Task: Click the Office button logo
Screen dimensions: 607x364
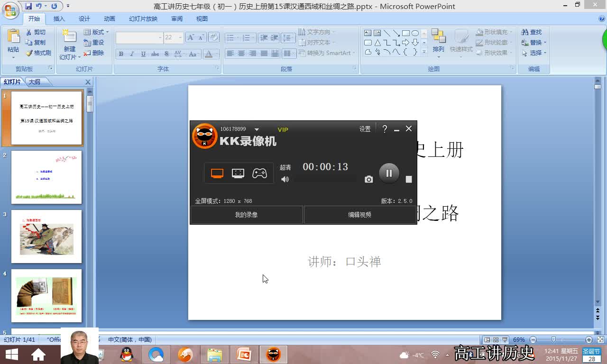Action: click(x=10, y=10)
